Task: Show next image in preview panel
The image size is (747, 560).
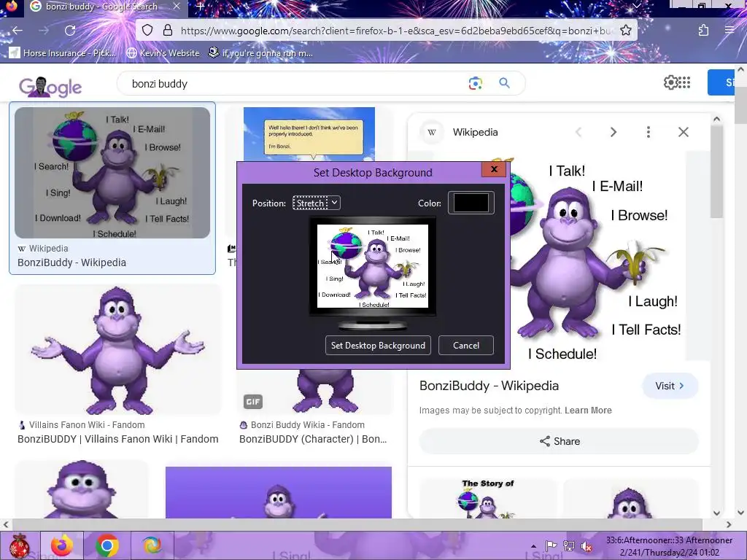Action: pos(614,132)
